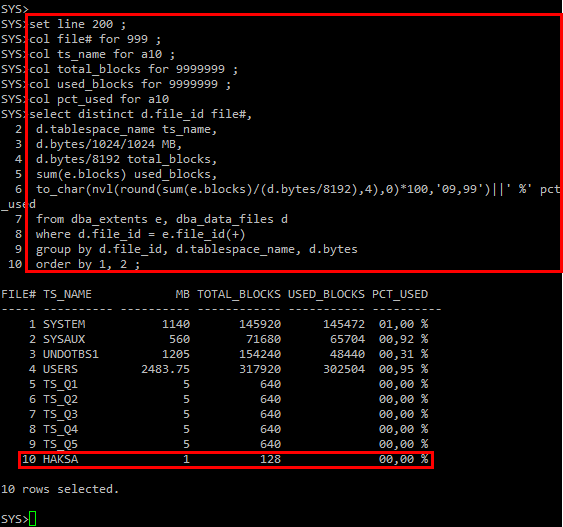This screenshot has width=563, height=527.
Task: Click the 1205 MB value for UNDOTBS1
Action: (176, 354)
